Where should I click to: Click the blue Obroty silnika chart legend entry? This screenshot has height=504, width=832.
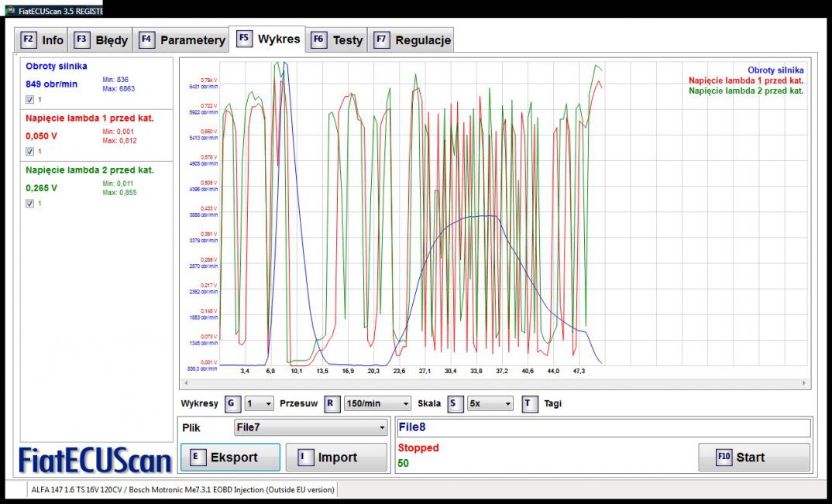[x=775, y=70]
